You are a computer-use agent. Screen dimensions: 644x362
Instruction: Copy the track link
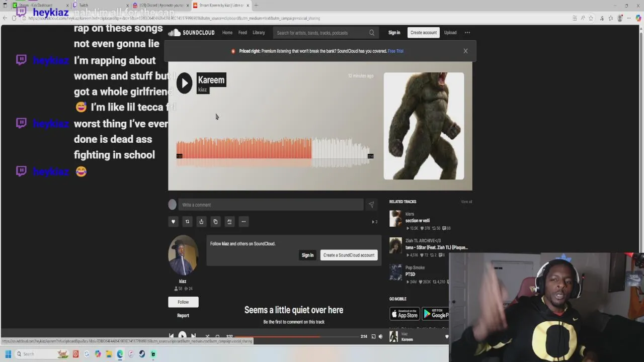click(215, 222)
